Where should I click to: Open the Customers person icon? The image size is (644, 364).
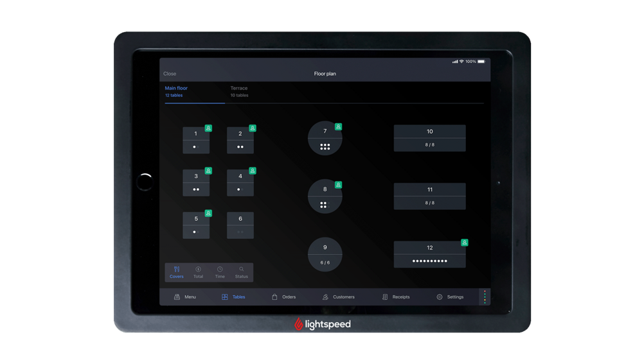325,297
